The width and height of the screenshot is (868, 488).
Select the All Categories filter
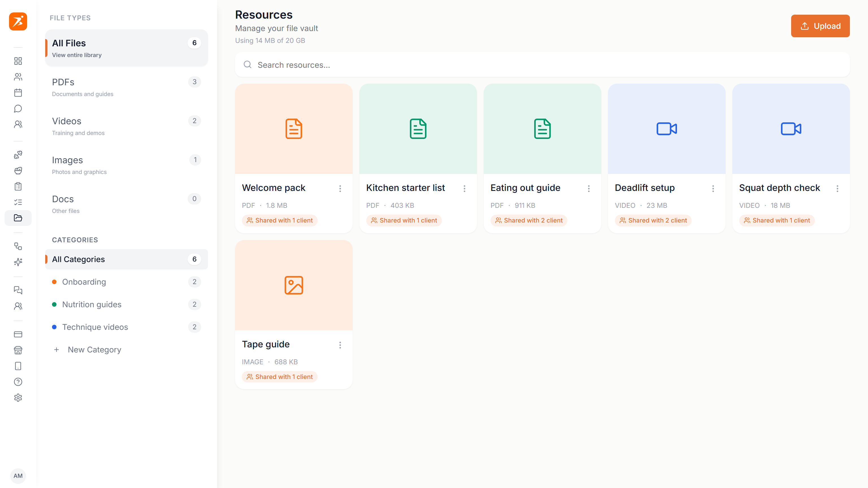[126, 259]
